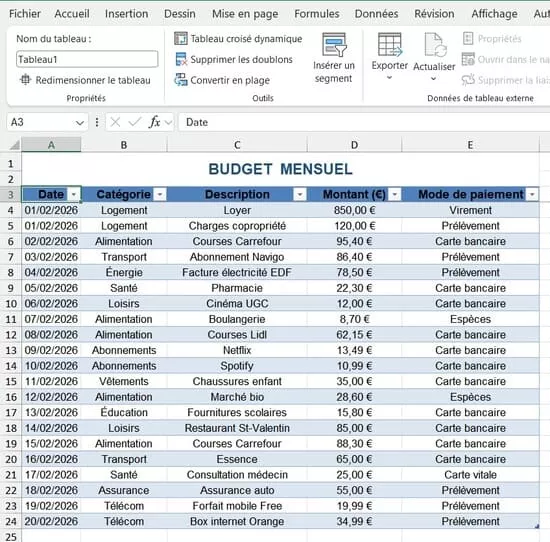Click Tableau croisé dynamique label

pos(246,39)
